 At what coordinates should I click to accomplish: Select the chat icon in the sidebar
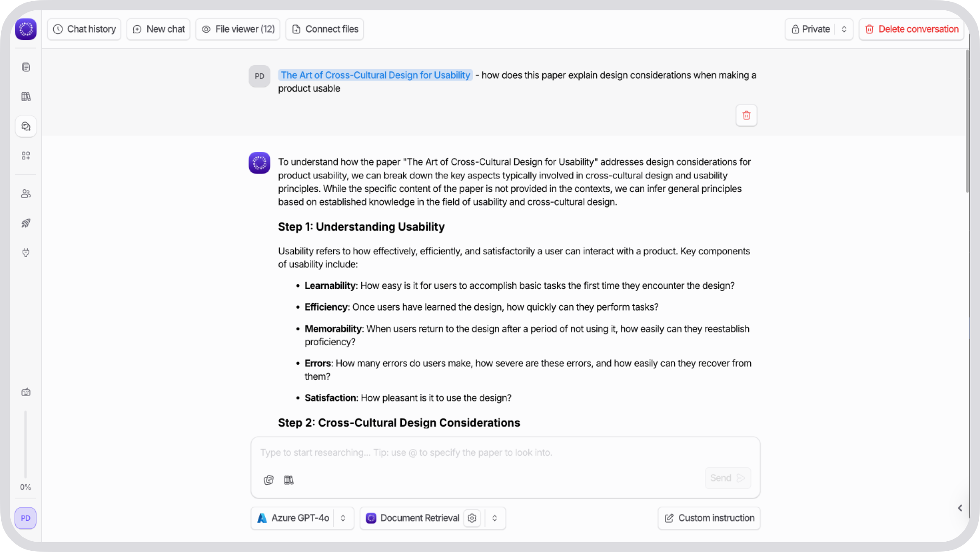point(26,126)
